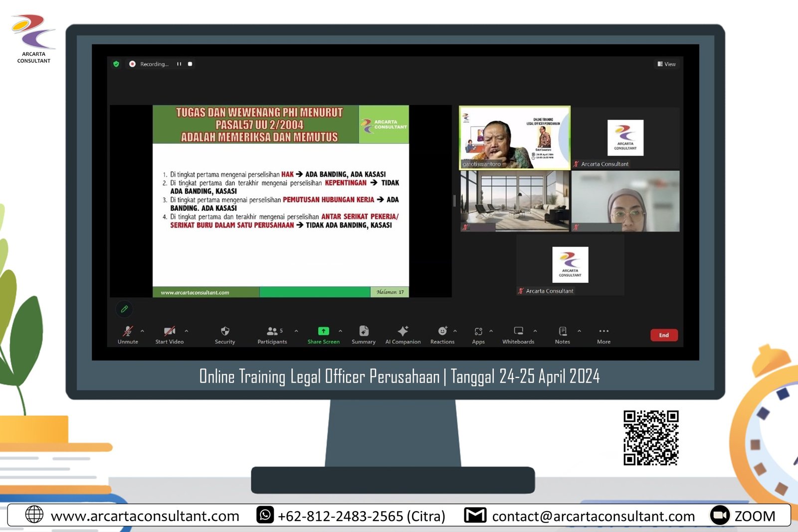Open the Reactions smiley icon
798x532 pixels.
click(x=442, y=331)
